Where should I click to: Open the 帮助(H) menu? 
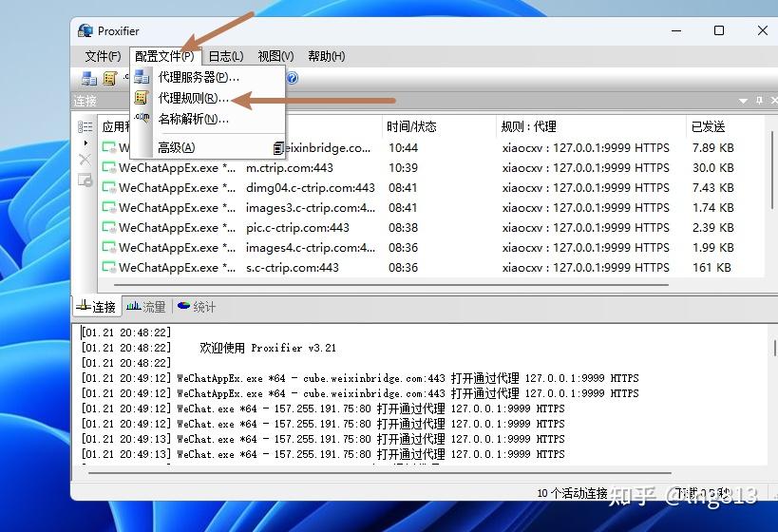coord(327,56)
